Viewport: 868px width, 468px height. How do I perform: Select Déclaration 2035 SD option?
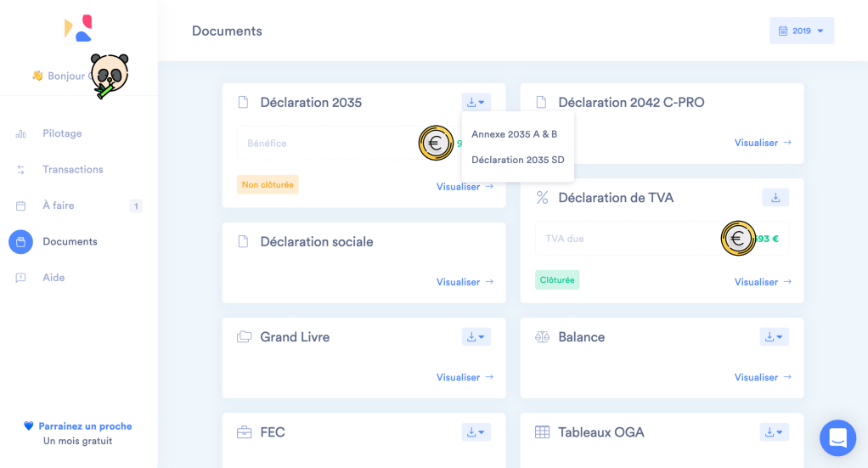(517, 160)
